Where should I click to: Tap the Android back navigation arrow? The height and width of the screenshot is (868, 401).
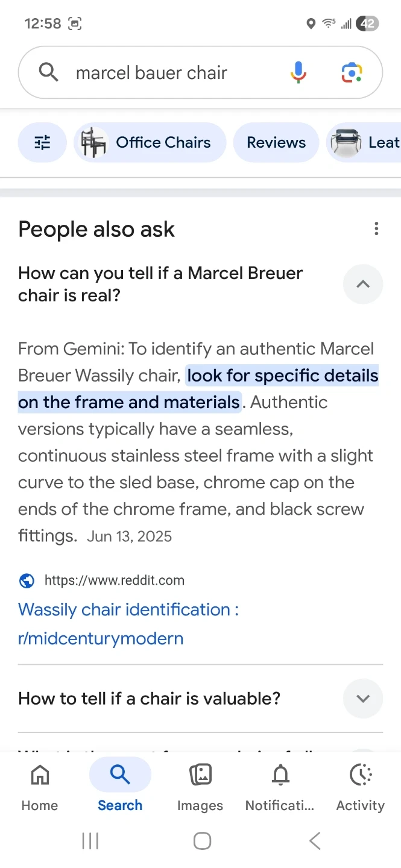pos(314,841)
